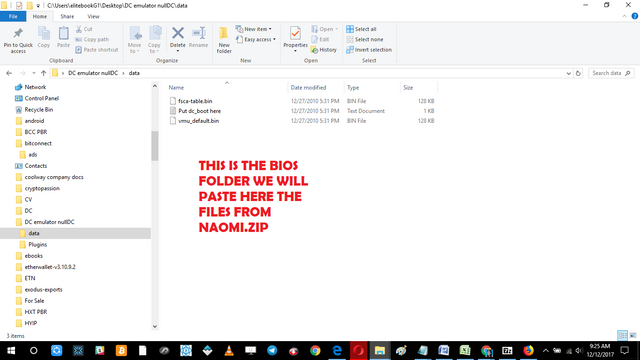Switch to the Share ribbon tab
This screenshot has height=360, width=640.
[x=67, y=16]
